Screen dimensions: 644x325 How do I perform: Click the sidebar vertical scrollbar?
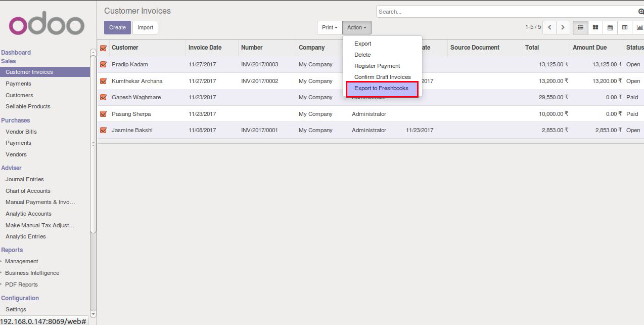[93, 144]
